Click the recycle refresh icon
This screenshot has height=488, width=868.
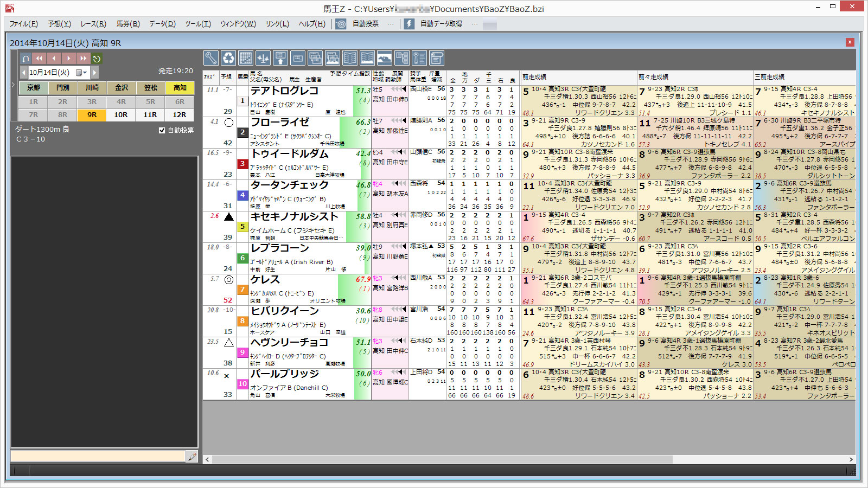(x=228, y=58)
